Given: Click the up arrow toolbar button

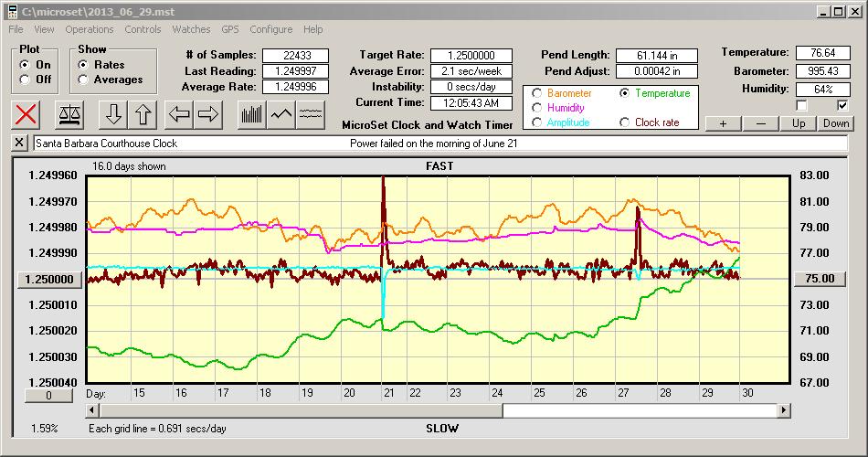Looking at the screenshot, I should 143,114.
